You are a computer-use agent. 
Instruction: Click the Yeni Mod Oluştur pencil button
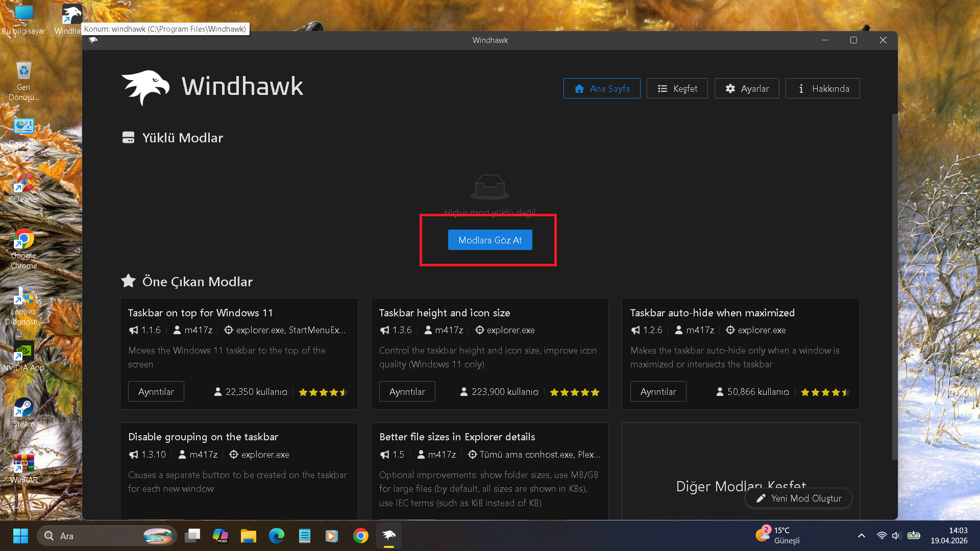tap(798, 498)
